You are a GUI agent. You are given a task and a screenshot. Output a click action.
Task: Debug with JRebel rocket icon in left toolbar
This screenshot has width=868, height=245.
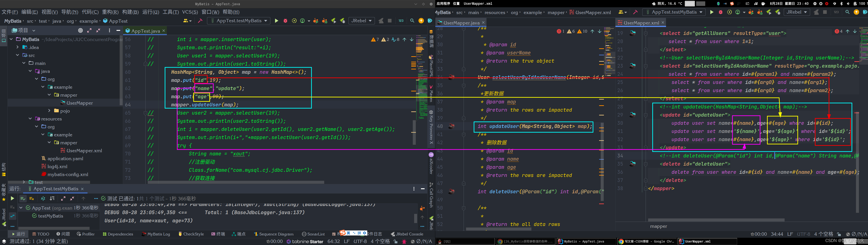pos(343,21)
